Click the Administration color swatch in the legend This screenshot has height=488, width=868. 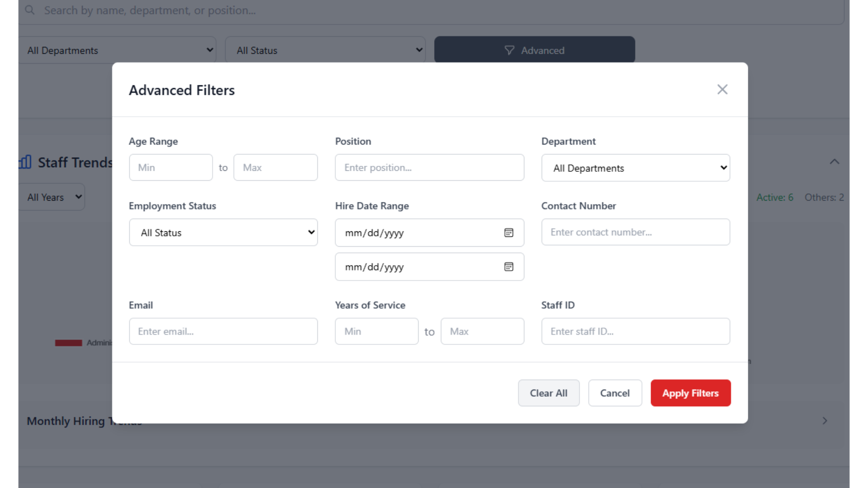coord(68,343)
